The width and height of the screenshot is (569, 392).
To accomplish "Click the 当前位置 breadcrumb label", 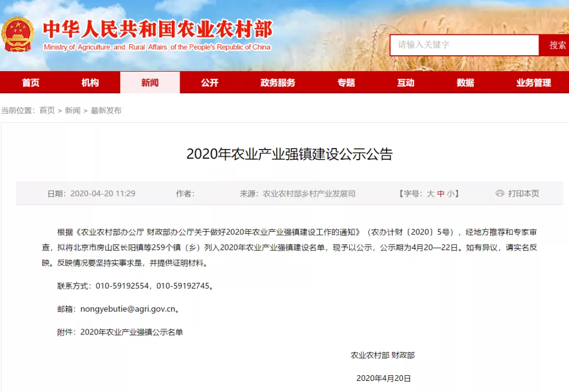I will [18, 110].
